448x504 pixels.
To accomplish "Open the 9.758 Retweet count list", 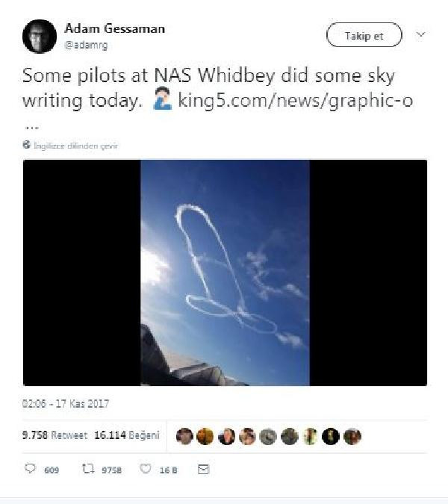I will pos(55,435).
